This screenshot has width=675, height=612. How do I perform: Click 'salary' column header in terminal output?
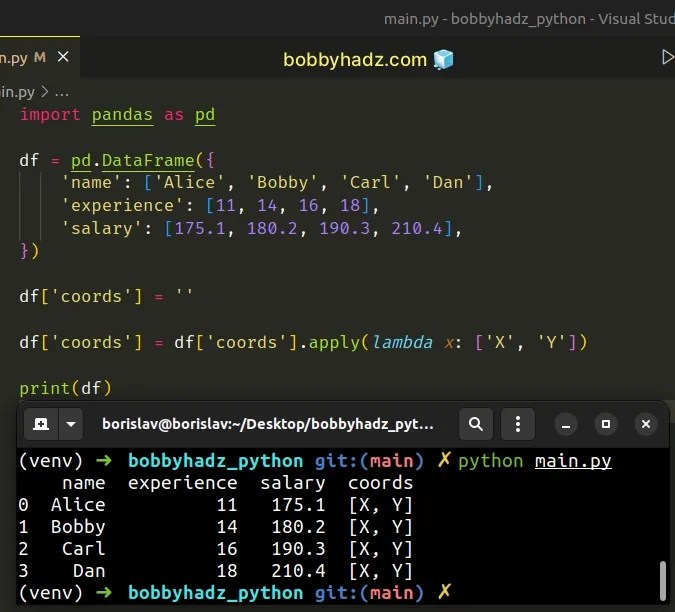point(293,483)
